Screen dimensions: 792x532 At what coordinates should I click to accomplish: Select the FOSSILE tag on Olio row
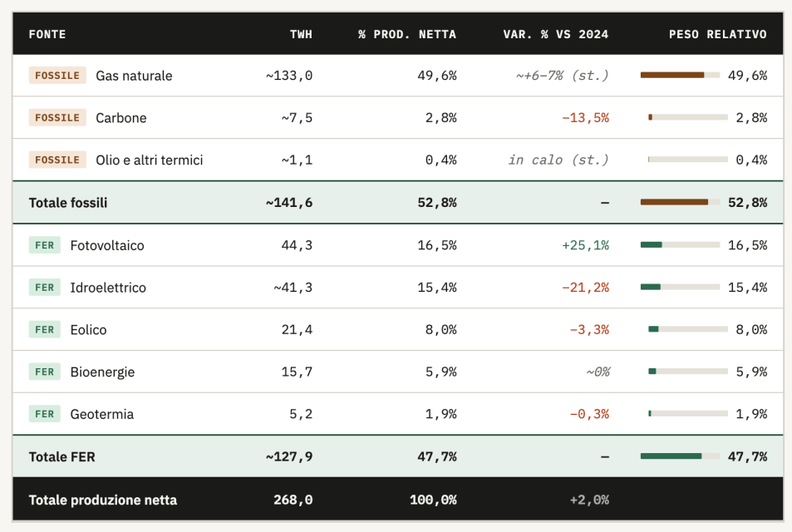coord(57,160)
